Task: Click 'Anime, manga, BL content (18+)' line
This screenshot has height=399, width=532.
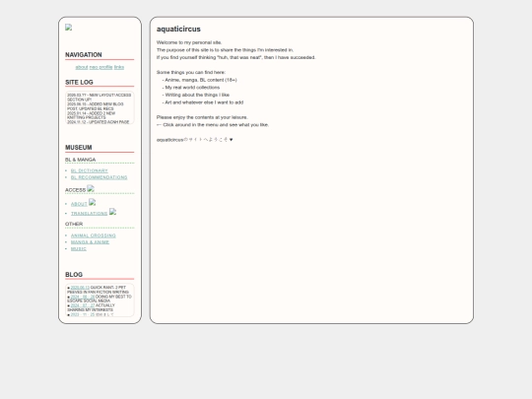Action: click(199, 80)
